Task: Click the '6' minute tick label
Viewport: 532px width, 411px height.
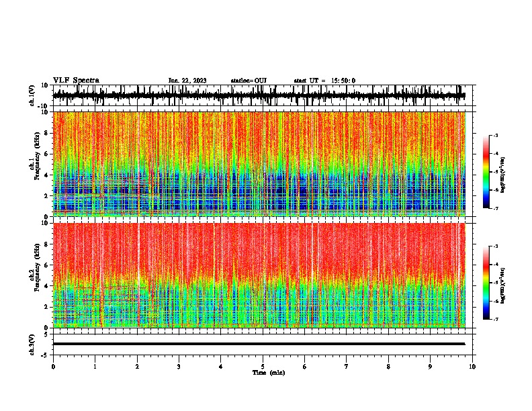Action: tap(305, 367)
